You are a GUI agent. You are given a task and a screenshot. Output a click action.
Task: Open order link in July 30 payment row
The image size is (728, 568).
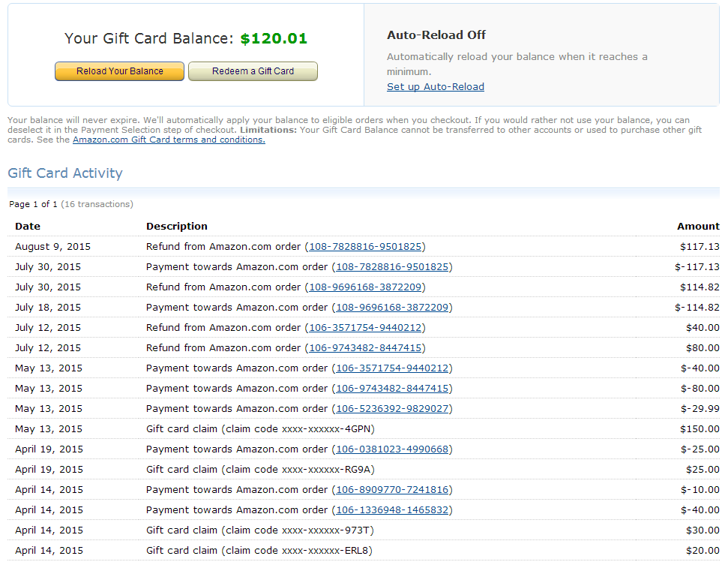point(392,267)
